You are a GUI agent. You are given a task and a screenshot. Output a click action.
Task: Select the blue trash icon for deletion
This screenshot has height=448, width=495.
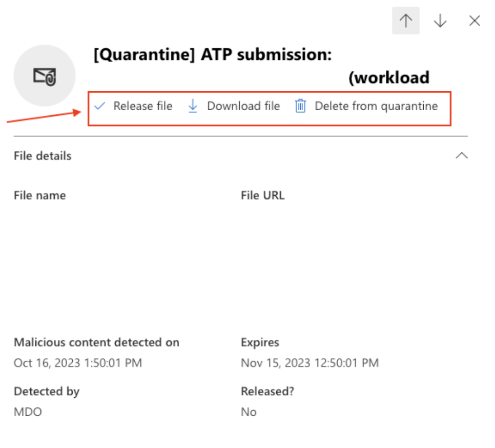[301, 106]
